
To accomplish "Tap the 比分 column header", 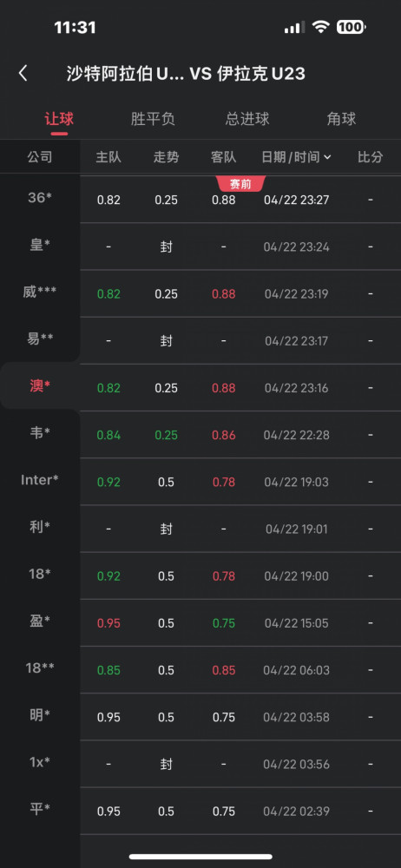I will click(x=370, y=157).
